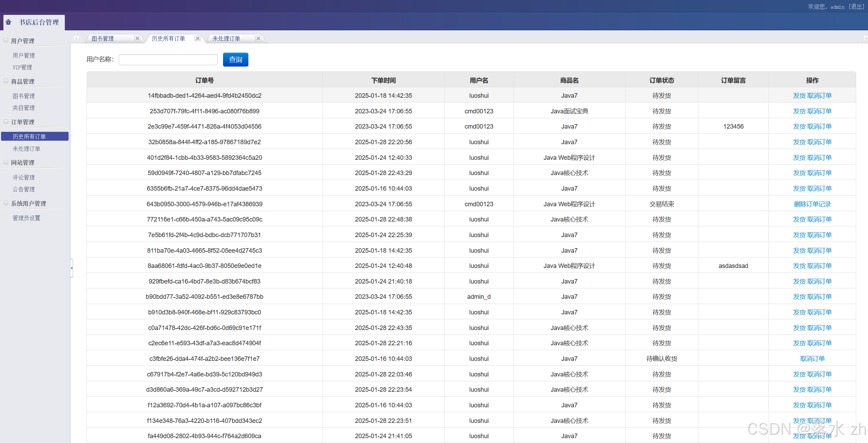Switch to the 未处理订单 tab
This screenshot has width=868, height=443.
tap(226, 38)
